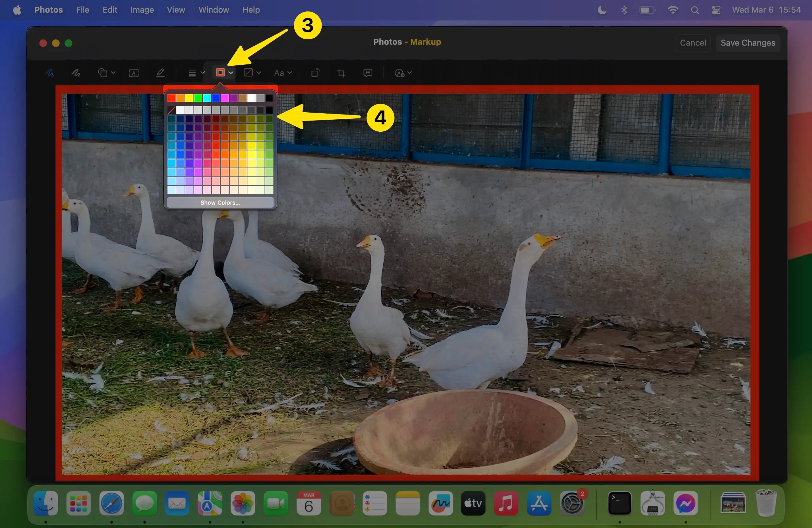Click the Show Colors… button

pyautogui.click(x=220, y=202)
